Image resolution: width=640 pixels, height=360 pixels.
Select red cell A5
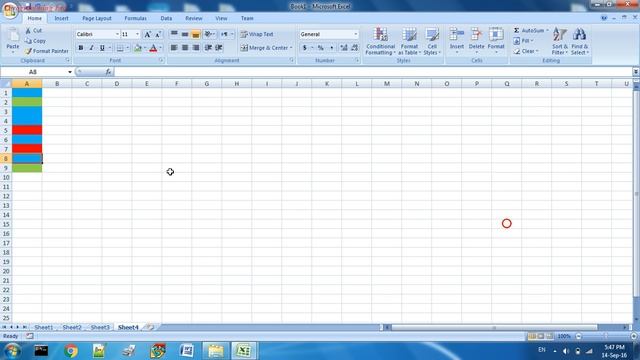click(27, 131)
